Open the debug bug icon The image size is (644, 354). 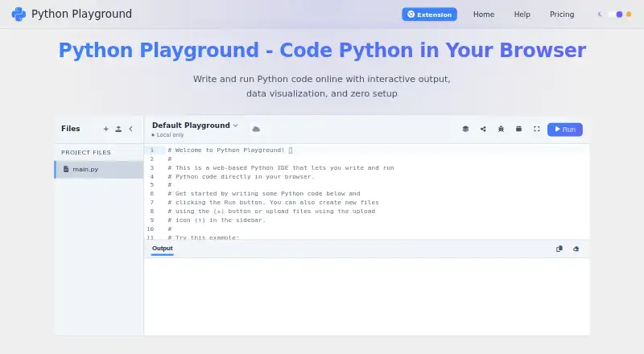pyautogui.click(x=501, y=129)
